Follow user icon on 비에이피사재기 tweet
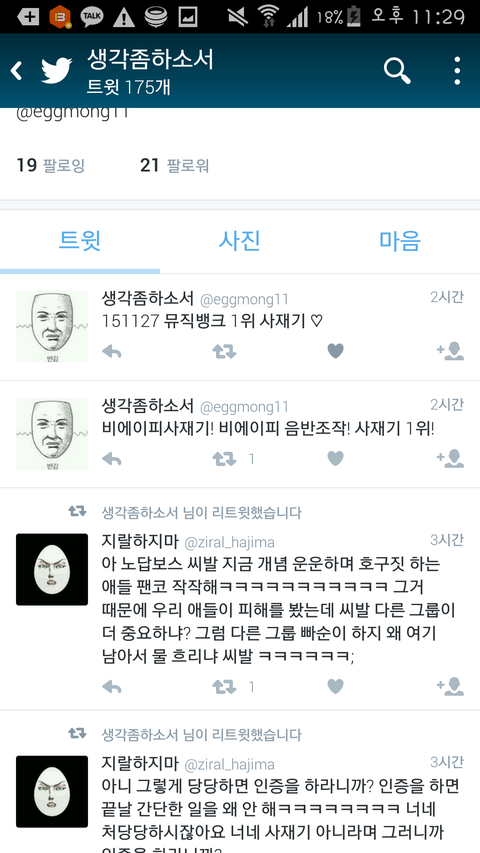 pyautogui.click(x=451, y=459)
